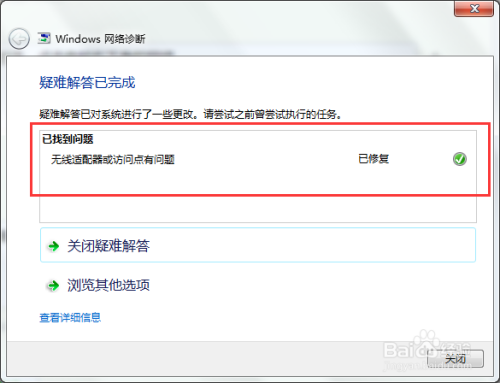This screenshot has height=383, width=500.
Task: Click the green arrow beside 浏览其他选项
Action: [53, 285]
